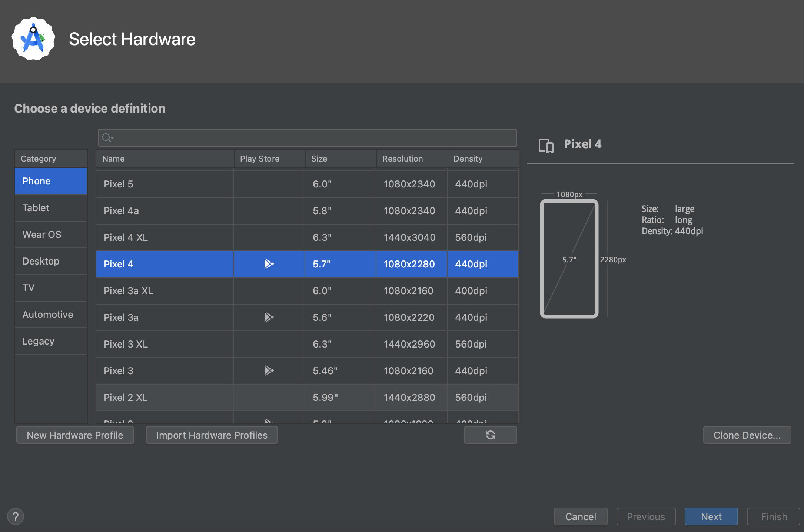Click the Import Hardware Profiles button

212,435
